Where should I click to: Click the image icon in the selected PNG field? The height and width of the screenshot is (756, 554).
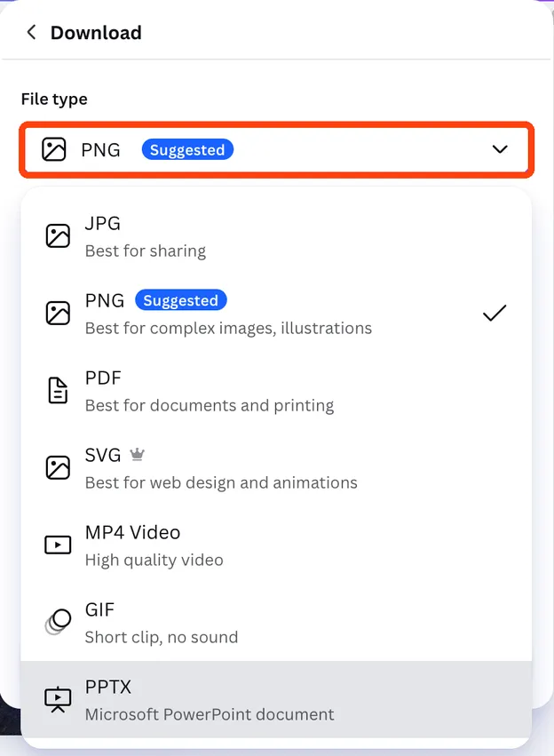[x=54, y=149]
